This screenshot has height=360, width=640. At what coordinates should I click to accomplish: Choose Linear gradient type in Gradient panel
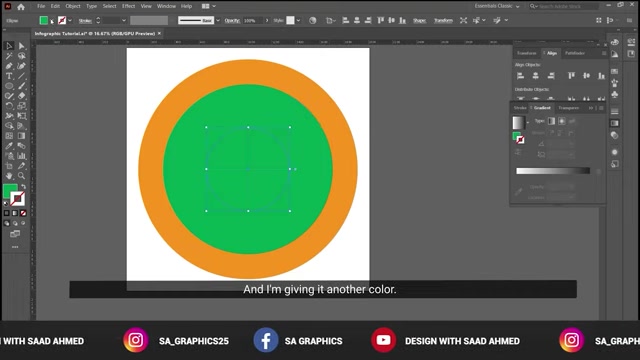[x=551, y=121]
